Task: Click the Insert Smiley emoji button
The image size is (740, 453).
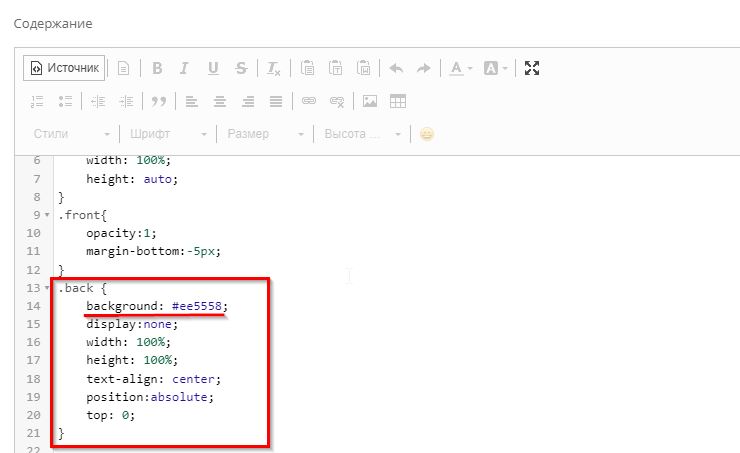Action: [x=427, y=134]
